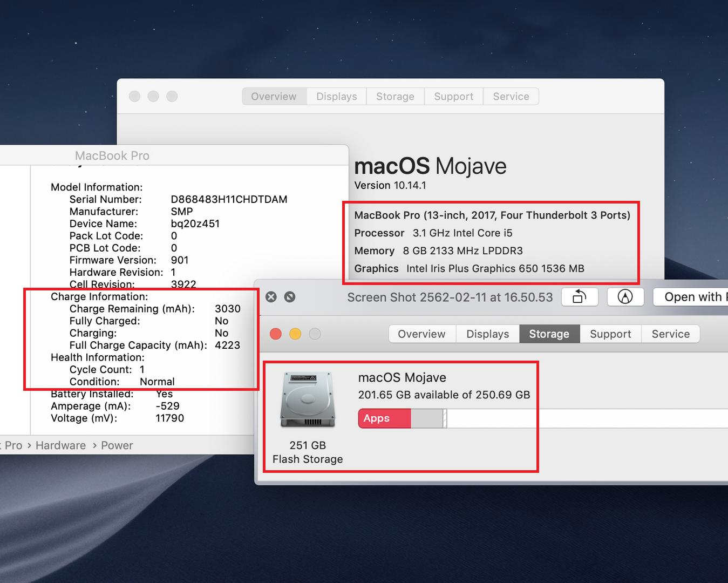
Task: Click the Device Name value bq20z451
Action: point(195,223)
